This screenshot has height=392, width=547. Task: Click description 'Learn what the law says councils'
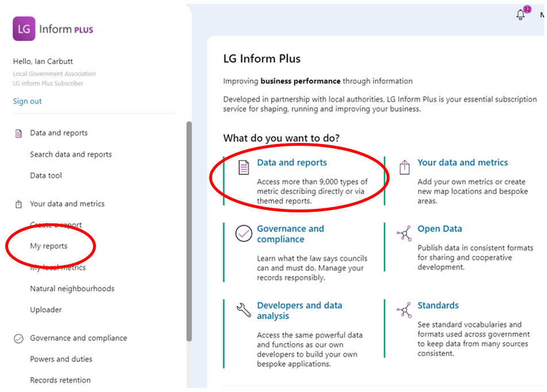click(312, 268)
